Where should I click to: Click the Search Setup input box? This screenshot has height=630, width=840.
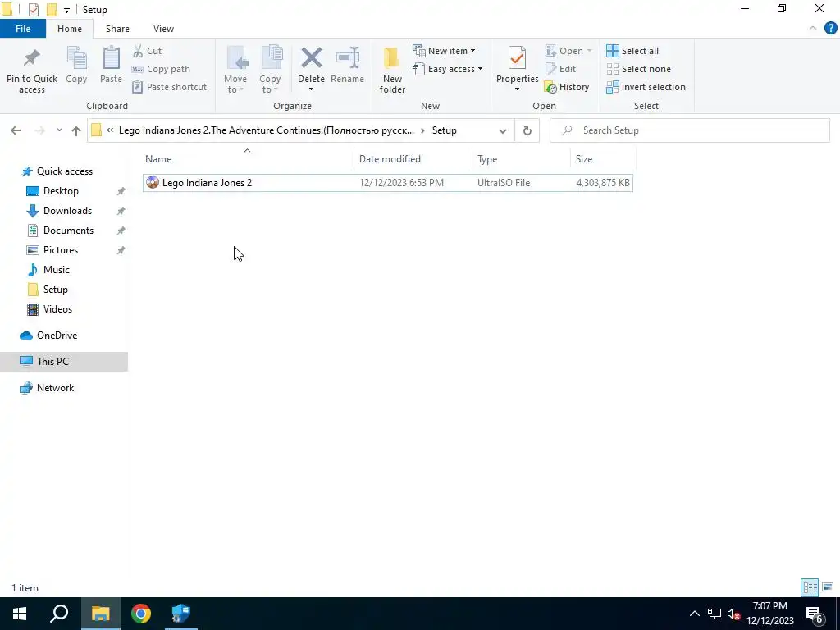click(689, 130)
